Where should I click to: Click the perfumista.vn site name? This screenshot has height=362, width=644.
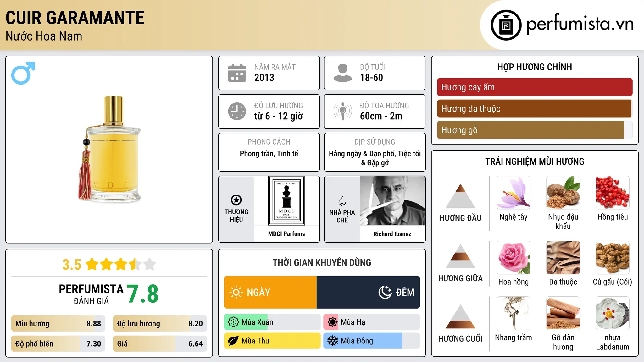click(580, 24)
